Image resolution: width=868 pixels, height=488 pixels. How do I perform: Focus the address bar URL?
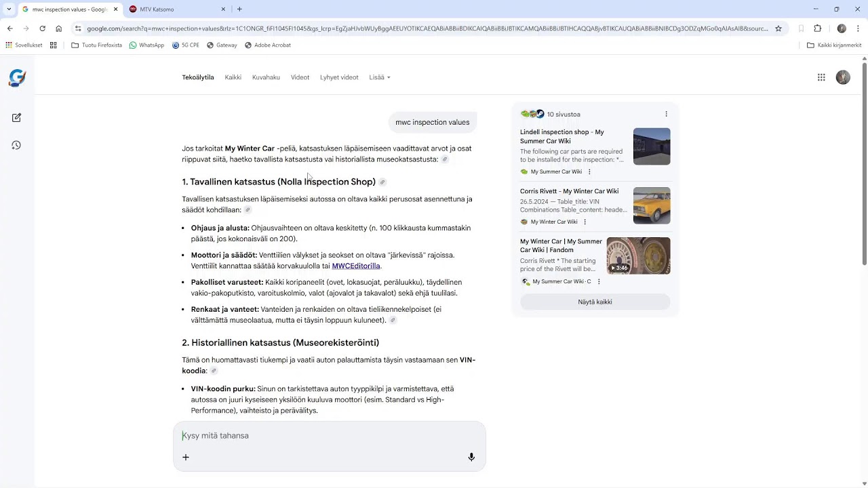427,28
